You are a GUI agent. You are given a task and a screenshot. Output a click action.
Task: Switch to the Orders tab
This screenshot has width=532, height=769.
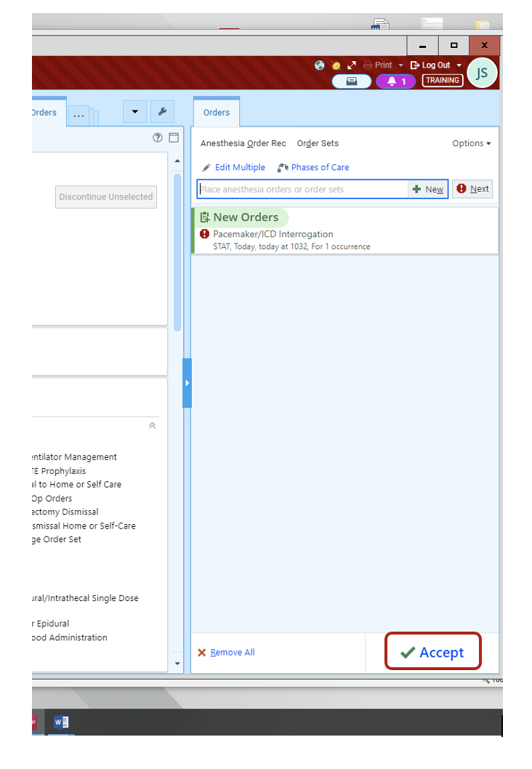click(216, 113)
